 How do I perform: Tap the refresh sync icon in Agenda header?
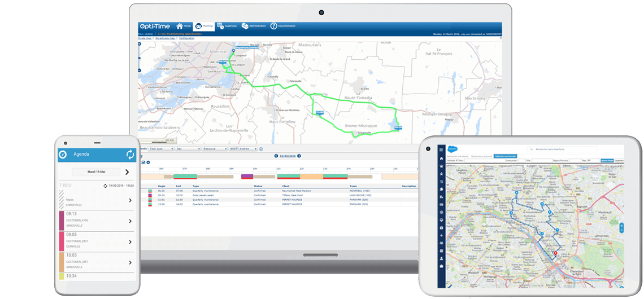click(130, 155)
